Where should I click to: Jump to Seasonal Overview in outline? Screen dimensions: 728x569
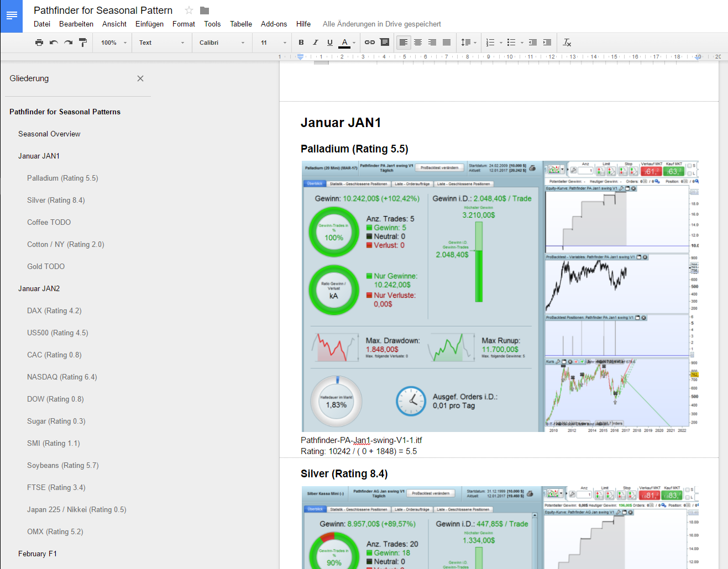coord(49,134)
